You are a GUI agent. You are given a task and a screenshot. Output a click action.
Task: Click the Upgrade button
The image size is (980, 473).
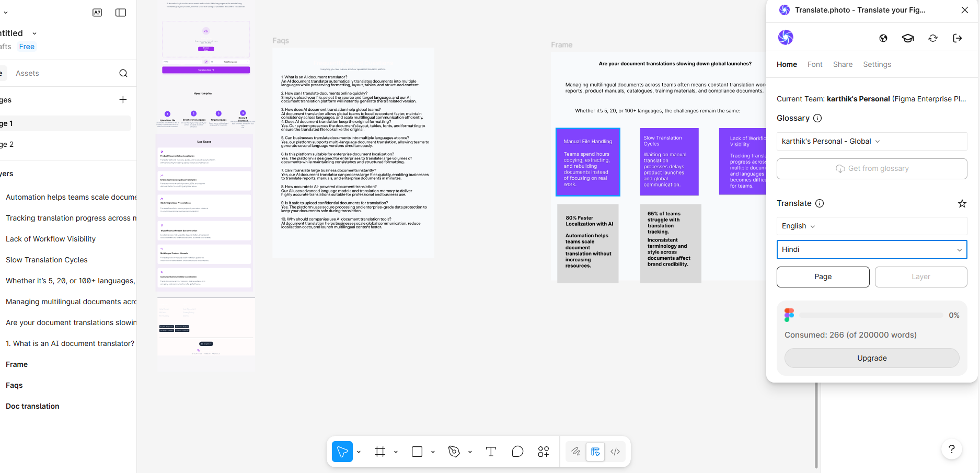tap(872, 358)
